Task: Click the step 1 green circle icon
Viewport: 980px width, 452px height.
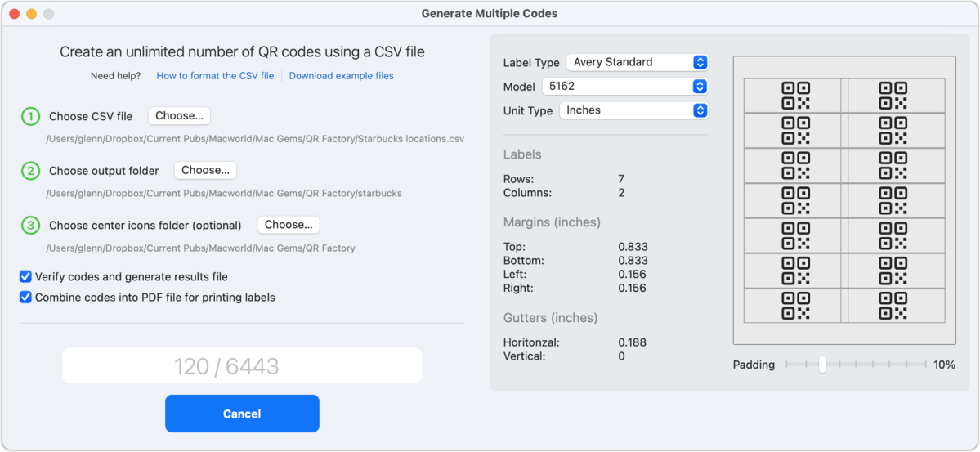Action: [x=30, y=116]
